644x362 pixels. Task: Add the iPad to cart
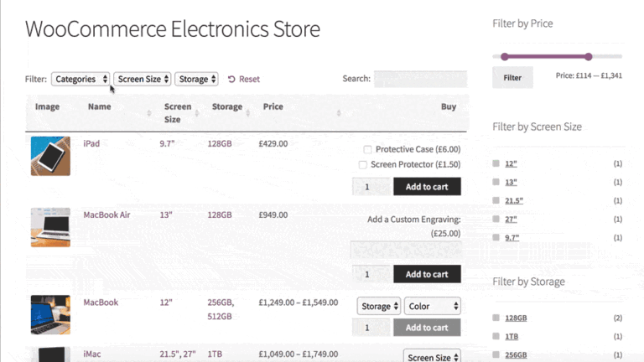[x=427, y=187]
